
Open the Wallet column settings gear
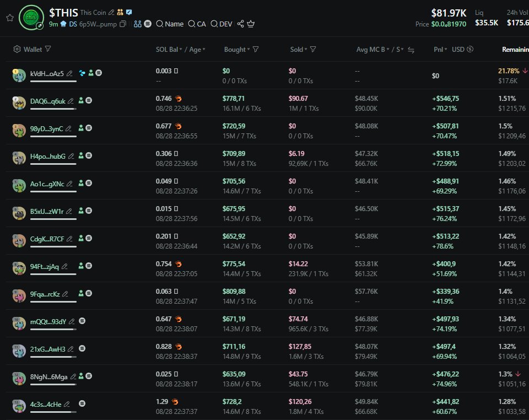point(17,50)
